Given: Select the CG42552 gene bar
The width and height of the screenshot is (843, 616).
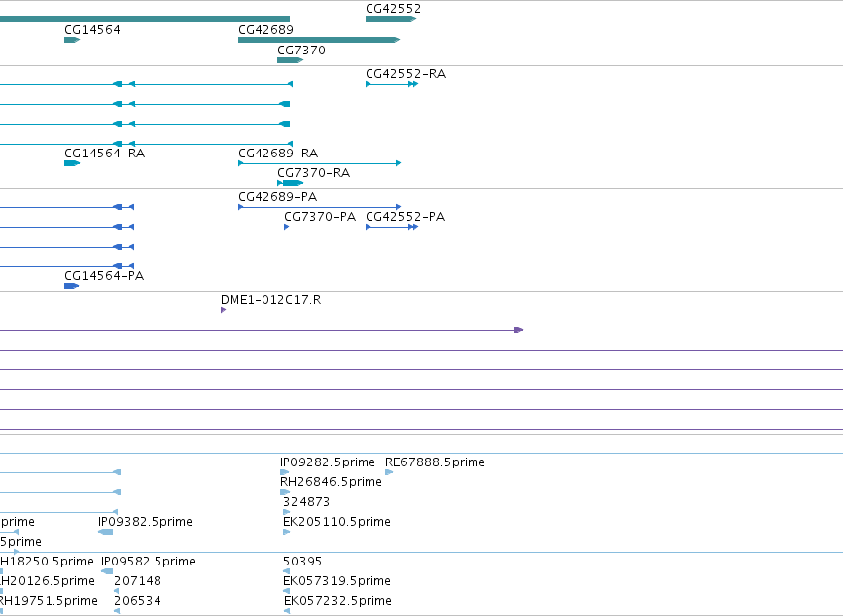Looking at the screenshot, I should [391, 19].
